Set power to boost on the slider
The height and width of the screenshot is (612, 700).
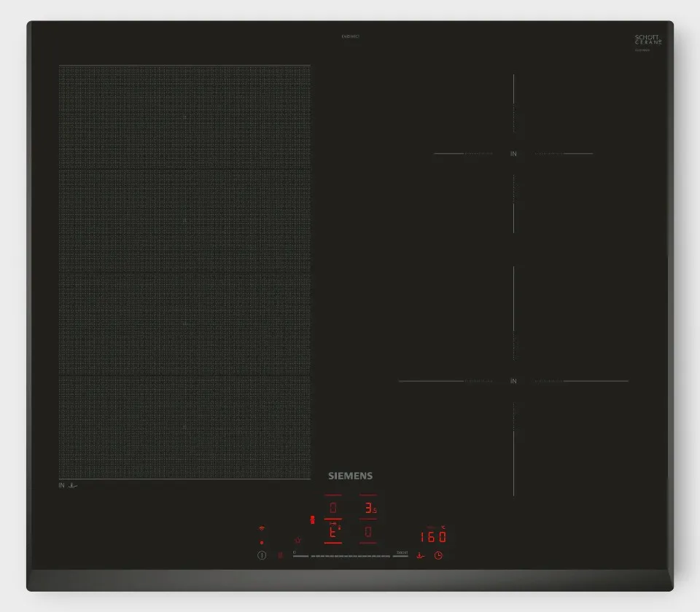(x=400, y=555)
